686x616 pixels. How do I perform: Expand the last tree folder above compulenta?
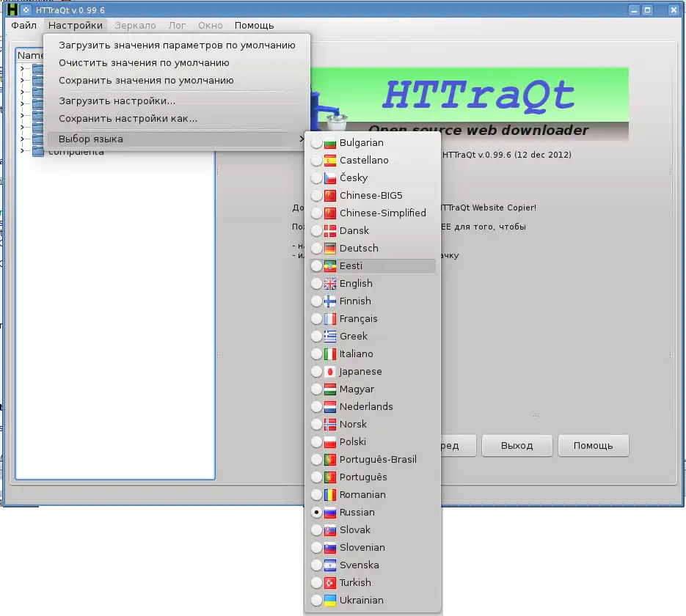[22, 139]
